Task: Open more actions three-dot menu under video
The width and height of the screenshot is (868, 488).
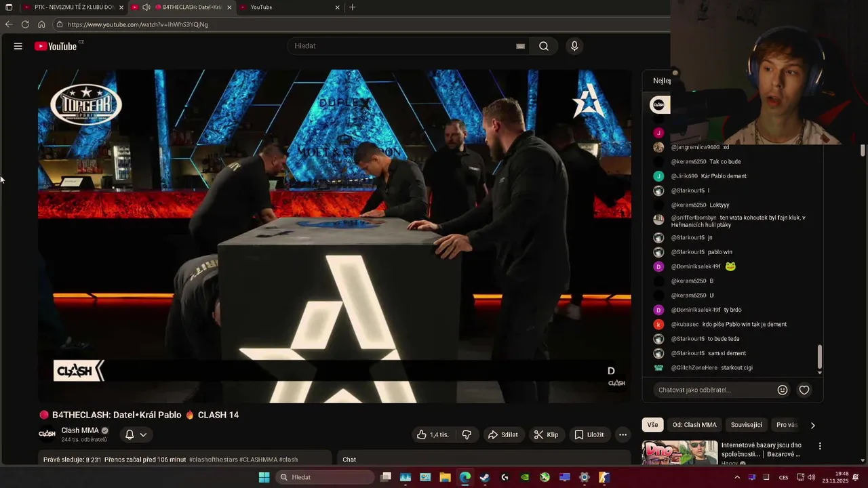Action: [623, 434]
